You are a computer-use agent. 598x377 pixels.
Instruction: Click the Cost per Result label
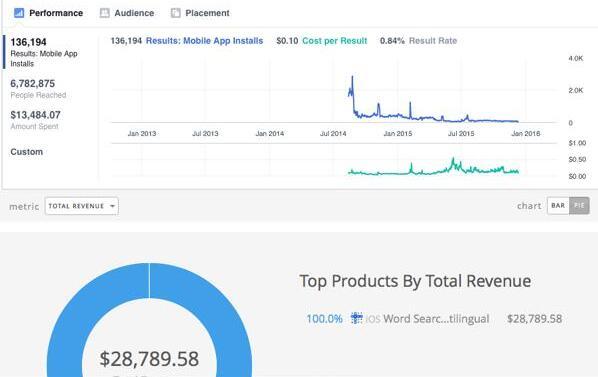(x=334, y=41)
